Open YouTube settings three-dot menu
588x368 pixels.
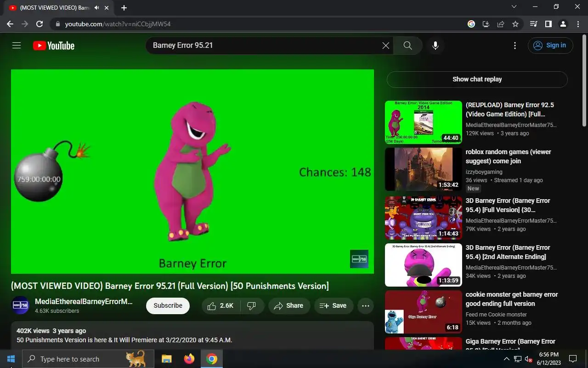515,46
